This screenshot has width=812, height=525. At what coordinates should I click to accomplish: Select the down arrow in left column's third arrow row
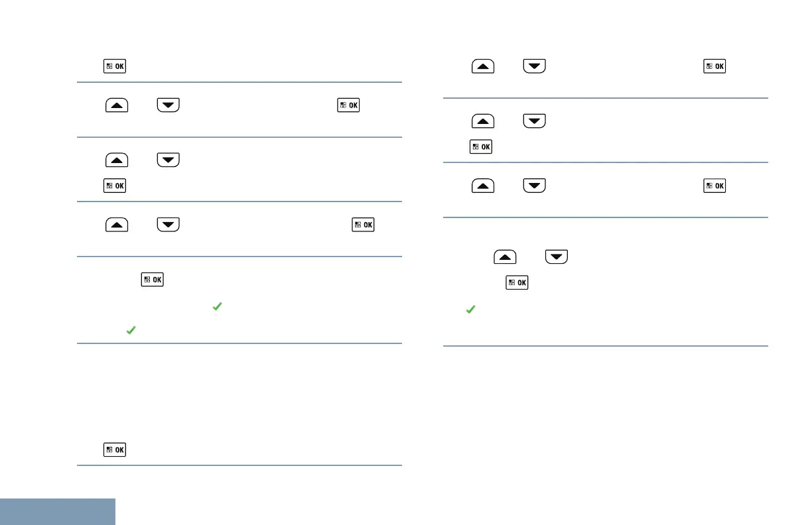[x=168, y=225]
